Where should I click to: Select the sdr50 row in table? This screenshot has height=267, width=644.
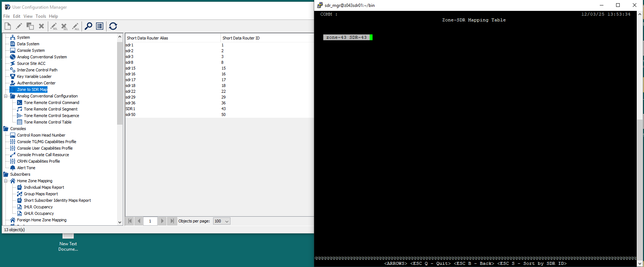pos(219,114)
